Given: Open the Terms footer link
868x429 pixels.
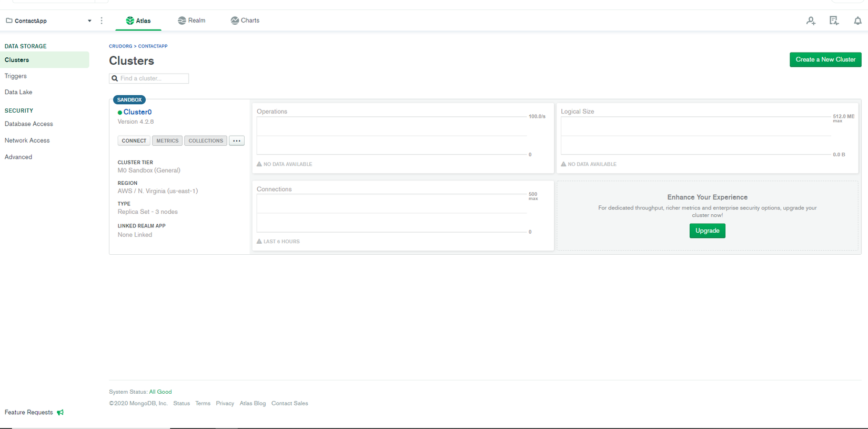Looking at the screenshot, I should (x=203, y=403).
